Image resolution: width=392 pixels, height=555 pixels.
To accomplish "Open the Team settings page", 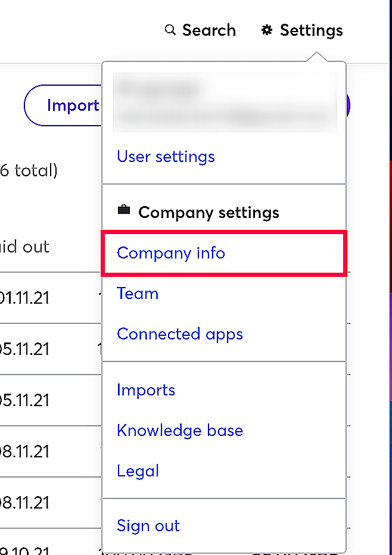I will tap(138, 294).
